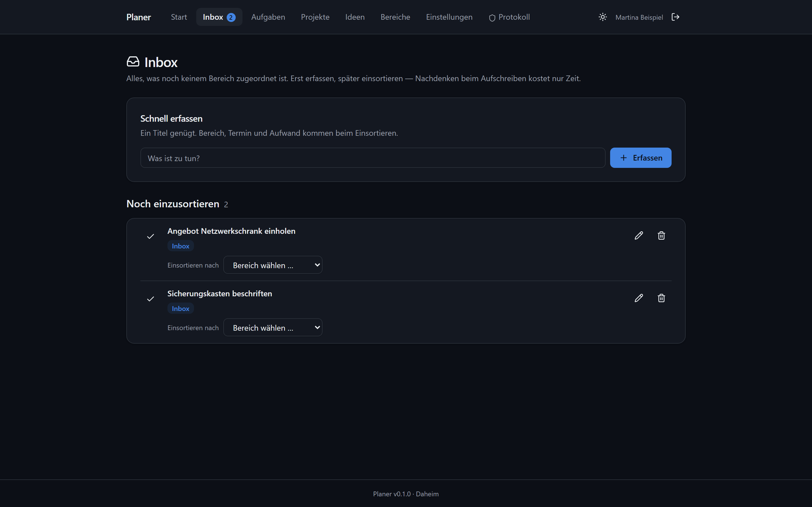Viewport: 812px width, 507px height.
Task: Edit Sicherungskasten beschriften with pencil icon
Action: tap(639, 298)
